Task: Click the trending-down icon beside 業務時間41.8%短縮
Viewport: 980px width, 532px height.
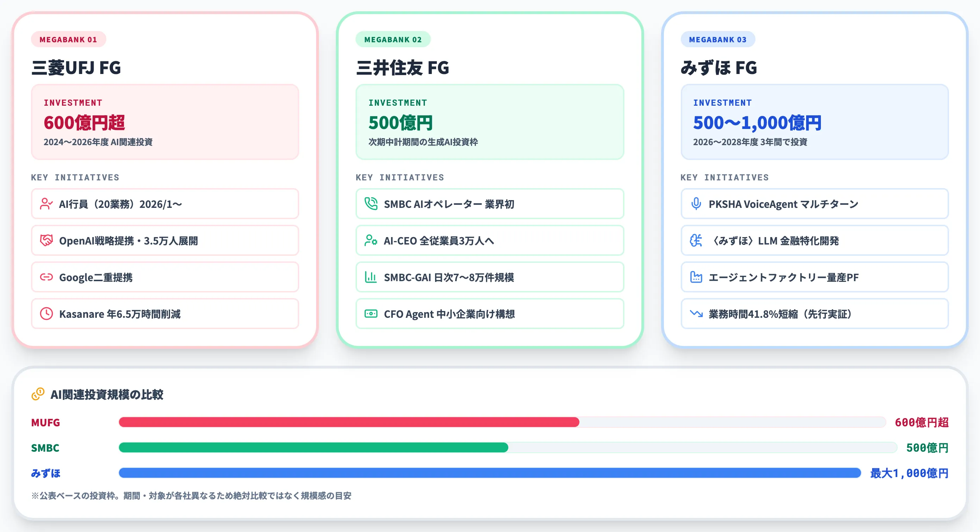Action: click(x=696, y=314)
